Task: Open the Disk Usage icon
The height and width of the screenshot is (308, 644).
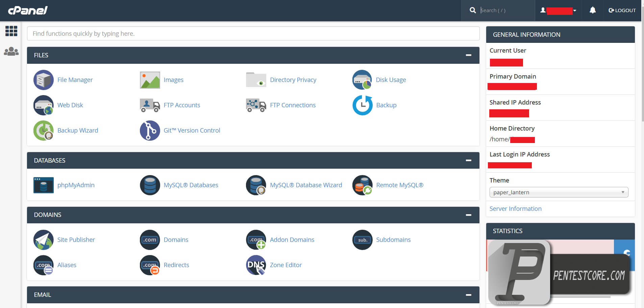Action: coord(362,80)
